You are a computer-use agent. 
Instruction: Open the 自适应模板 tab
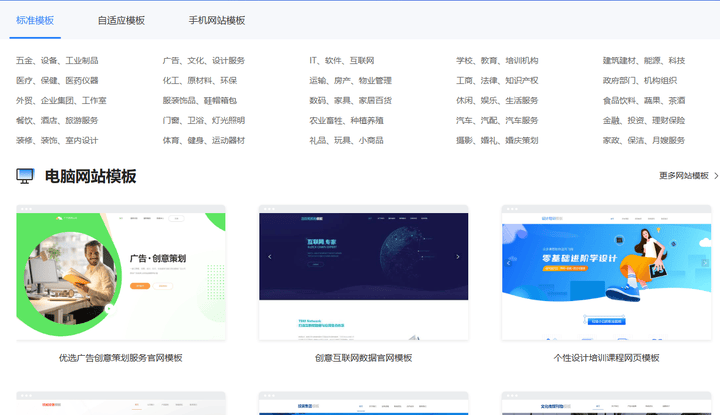tap(121, 20)
